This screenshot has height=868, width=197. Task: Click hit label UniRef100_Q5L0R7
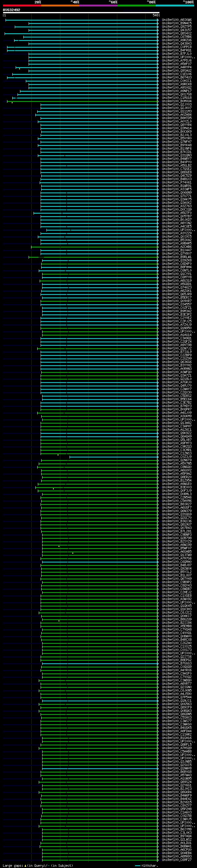[177, 440]
